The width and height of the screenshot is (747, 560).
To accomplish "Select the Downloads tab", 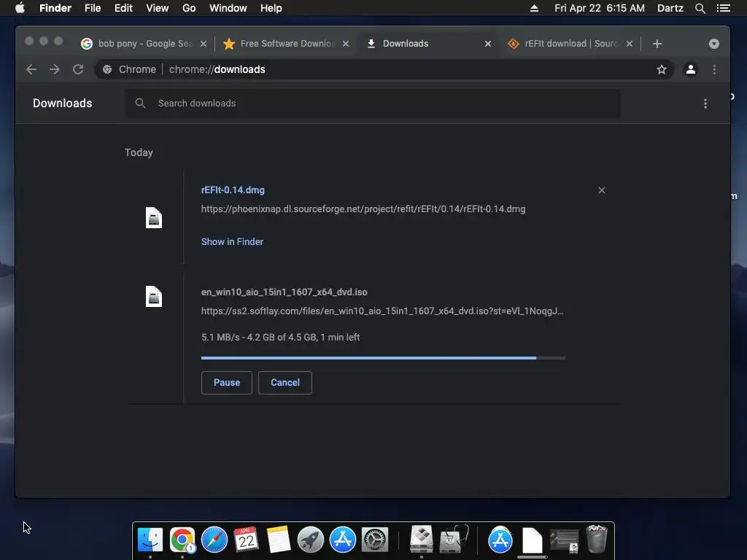I will [427, 44].
